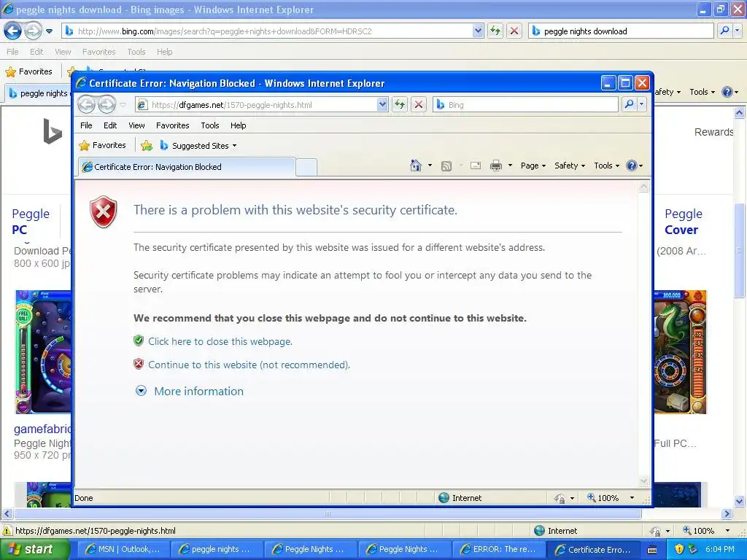This screenshot has width=747, height=560.
Task: Click the warning icon in the background status bar
Action: 7,531
